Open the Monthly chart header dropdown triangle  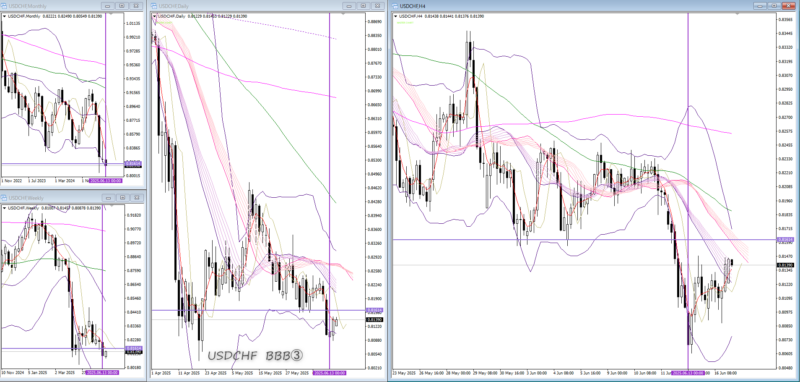pyautogui.click(x=4, y=16)
